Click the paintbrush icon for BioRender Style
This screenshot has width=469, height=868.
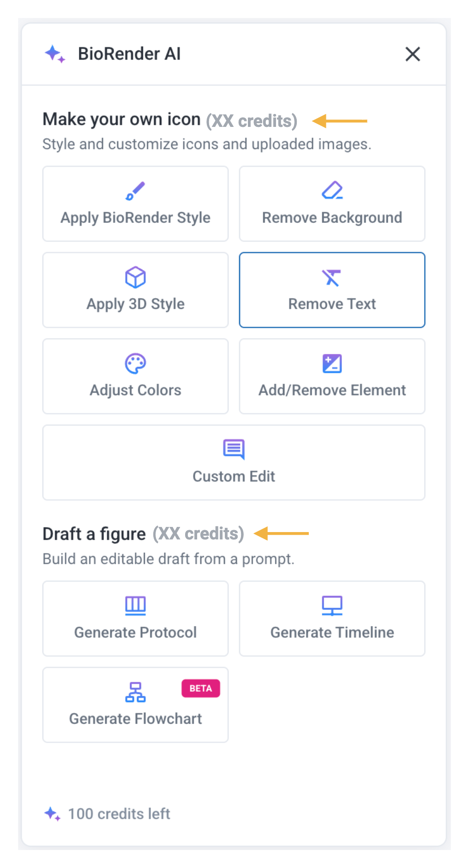click(135, 191)
